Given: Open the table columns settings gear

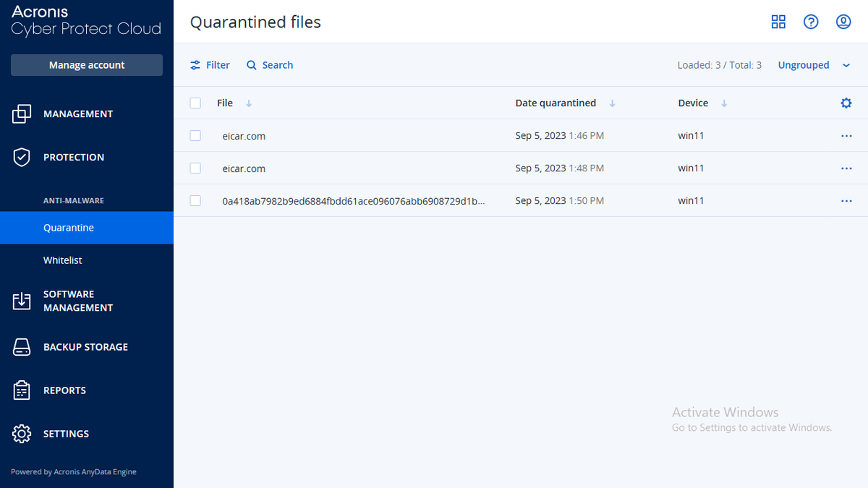Looking at the screenshot, I should click(x=846, y=103).
